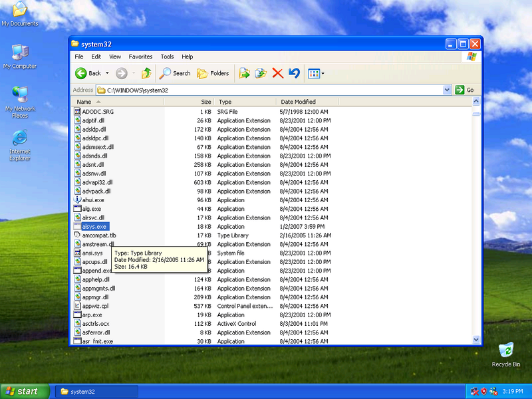532x399 pixels.
Task: Open the Edit menu
Action: [96, 57]
